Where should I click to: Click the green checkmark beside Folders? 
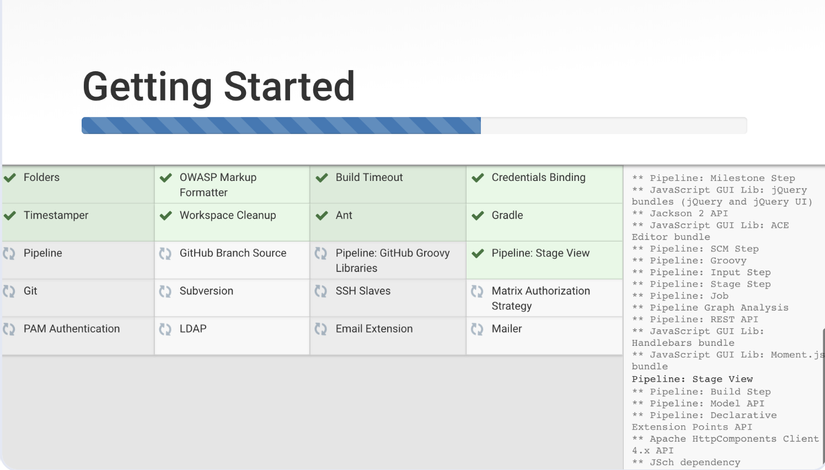[x=10, y=178]
